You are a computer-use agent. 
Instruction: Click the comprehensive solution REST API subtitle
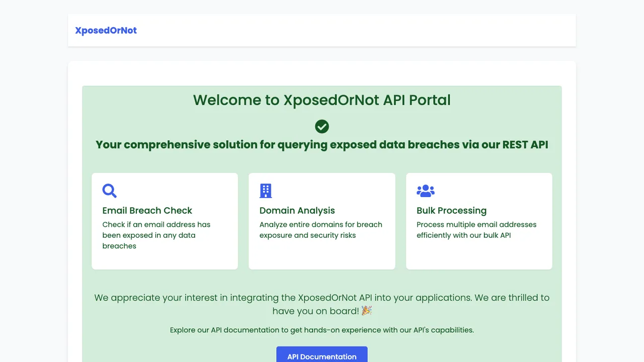[322, 145]
